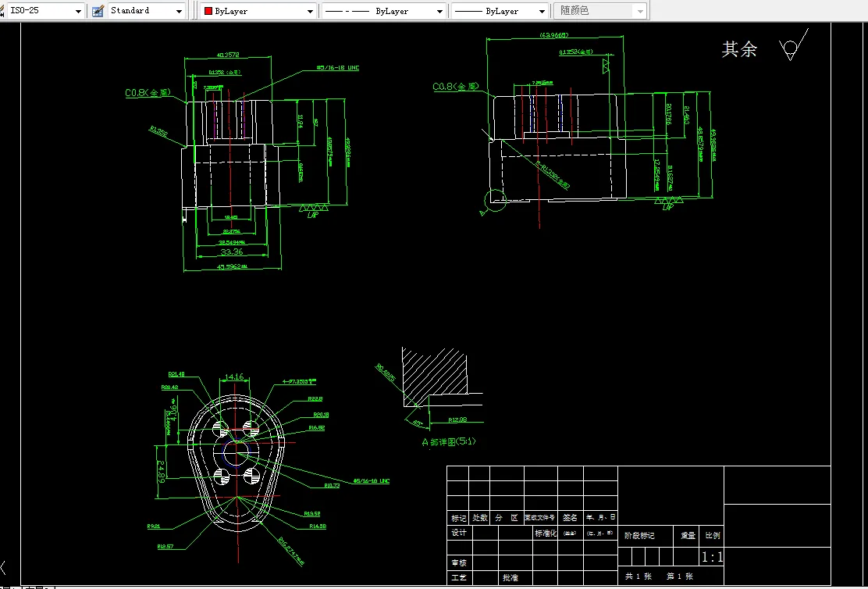Select the 40.3572 dimension text

[x=228, y=55]
